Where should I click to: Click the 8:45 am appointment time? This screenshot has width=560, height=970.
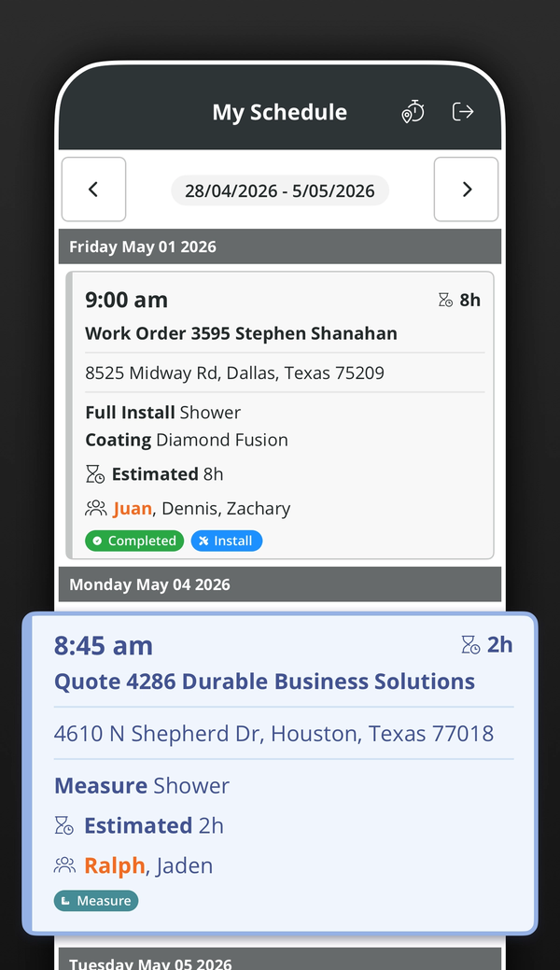[x=104, y=645]
